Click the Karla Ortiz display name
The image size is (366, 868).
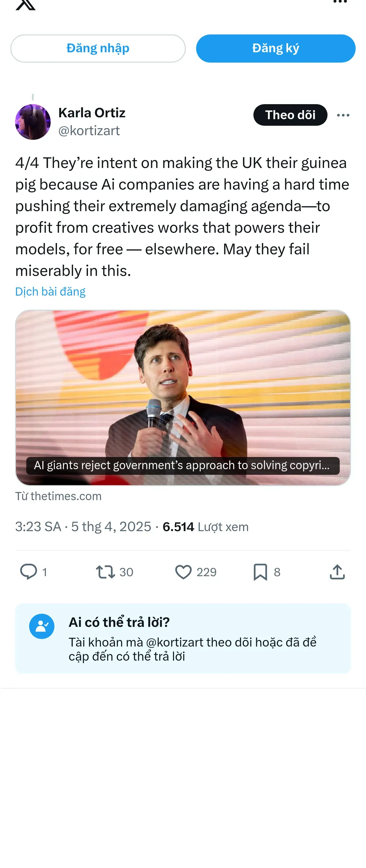tap(92, 113)
